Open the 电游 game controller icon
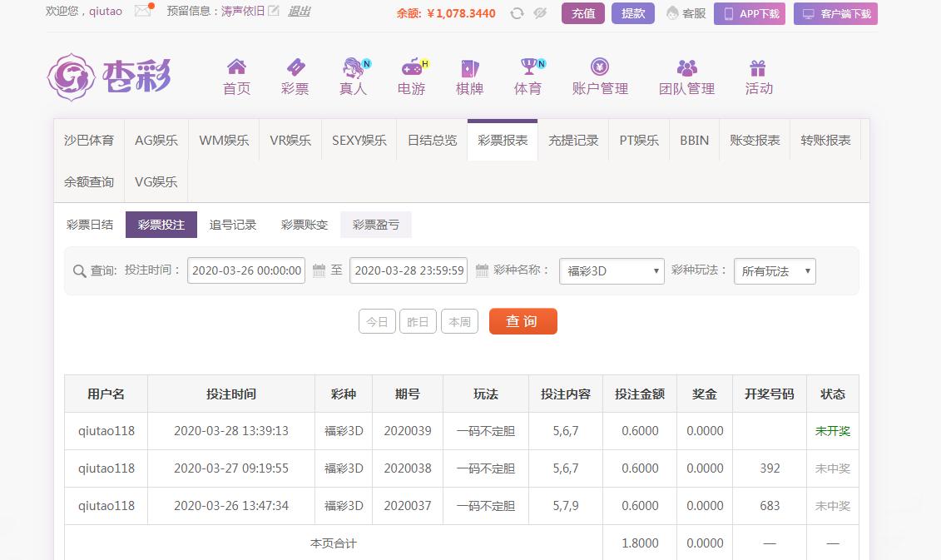Viewport: 941px width, 560px height. pos(411,67)
